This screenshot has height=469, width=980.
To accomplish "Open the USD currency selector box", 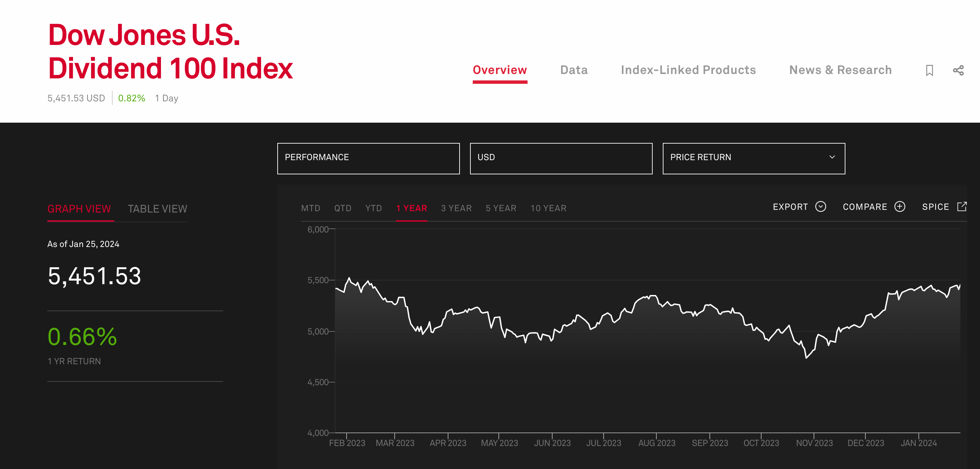I will tap(561, 158).
